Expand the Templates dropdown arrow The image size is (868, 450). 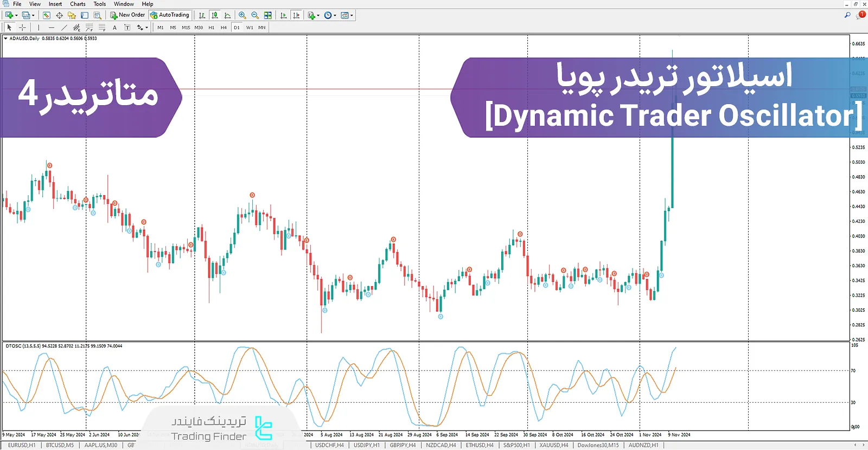pyautogui.click(x=352, y=15)
